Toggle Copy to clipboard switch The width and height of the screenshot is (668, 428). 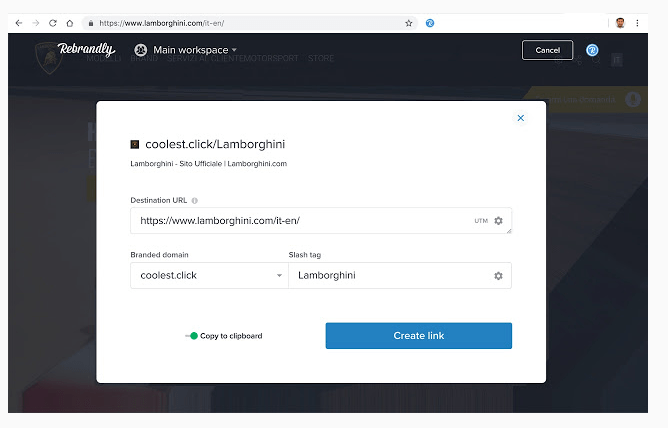coord(192,336)
